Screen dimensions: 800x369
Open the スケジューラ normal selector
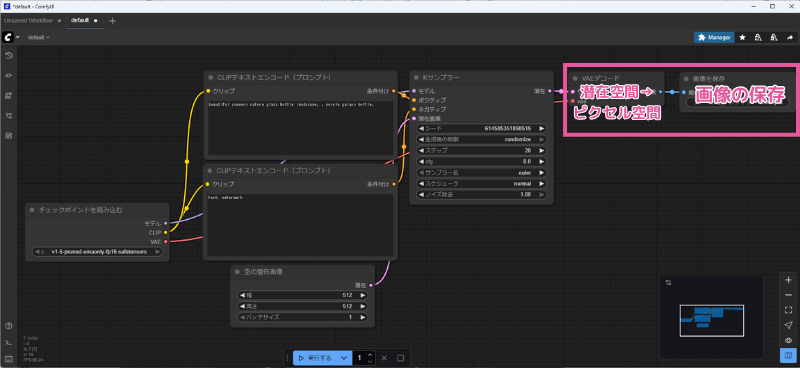pyautogui.click(x=482, y=184)
